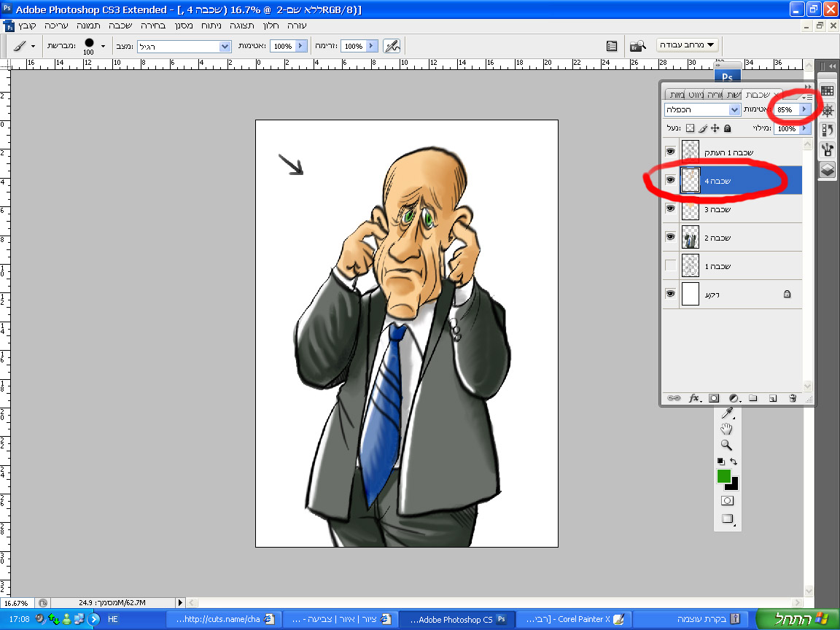Open Tool Presets brushes-cup icon in dock
Image resolution: width=840 pixels, height=630 pixels.
pos(827,149)
